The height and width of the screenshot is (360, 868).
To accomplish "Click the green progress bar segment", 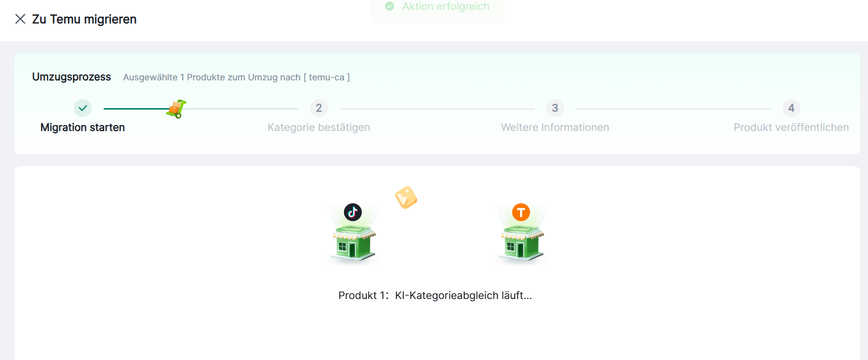I will (136, 109).
